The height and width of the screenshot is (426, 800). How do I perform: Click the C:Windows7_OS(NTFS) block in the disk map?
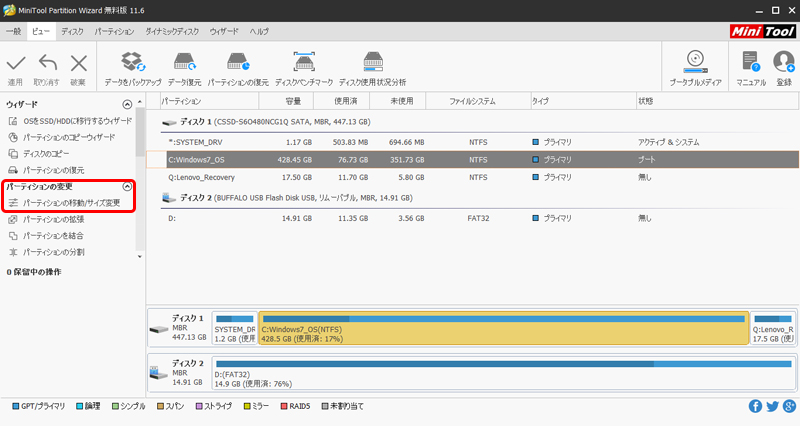point(504,328)
